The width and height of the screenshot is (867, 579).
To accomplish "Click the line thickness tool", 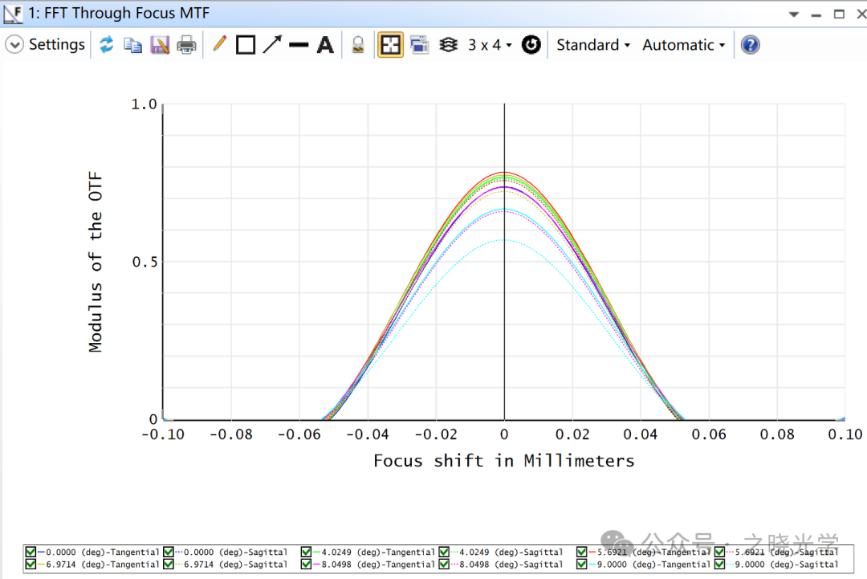I will (298, 45).
